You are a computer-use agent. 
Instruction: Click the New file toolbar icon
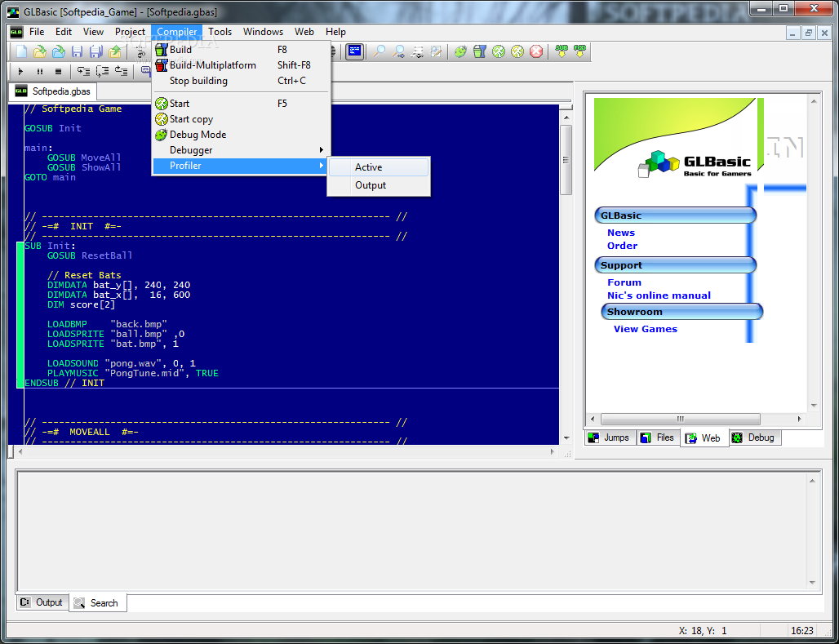21,51
